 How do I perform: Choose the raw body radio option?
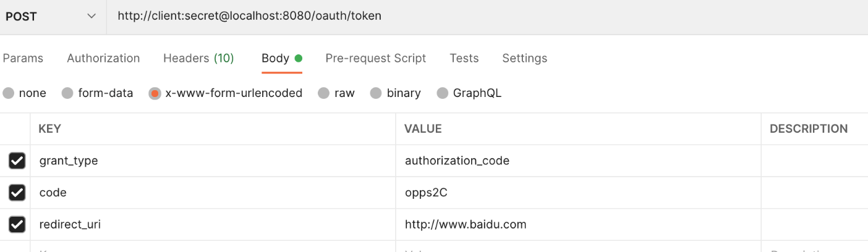[x=323, y=93]
